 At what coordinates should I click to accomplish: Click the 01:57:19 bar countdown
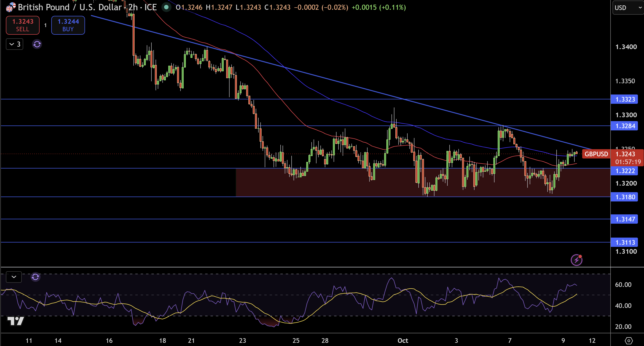(x=628, y=162)
